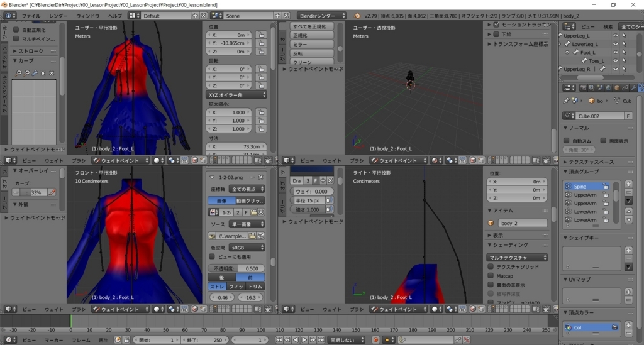Play the animation forward
This screenshot has width=644, height=345.
(304, 340)
